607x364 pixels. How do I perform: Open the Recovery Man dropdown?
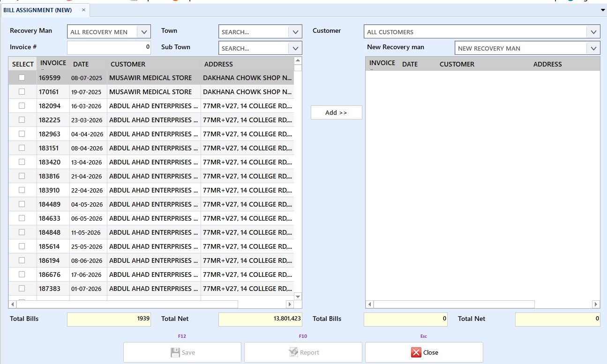click(144, 32)
